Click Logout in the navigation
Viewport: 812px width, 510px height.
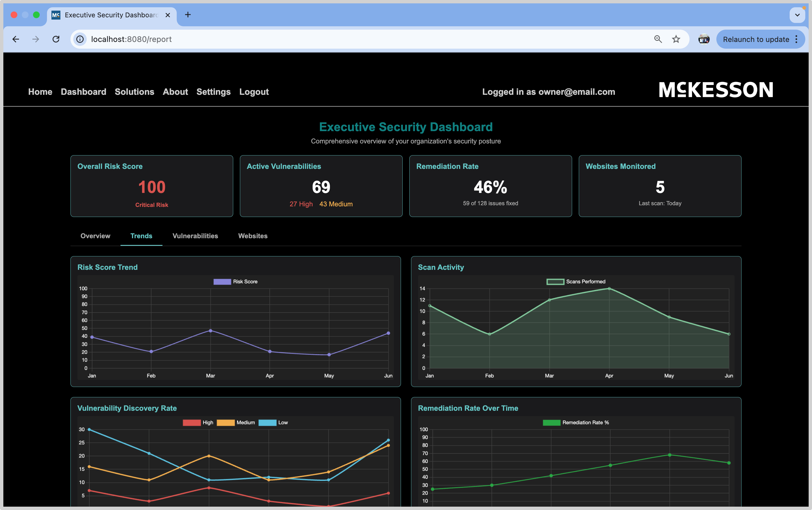pos(254,92)
